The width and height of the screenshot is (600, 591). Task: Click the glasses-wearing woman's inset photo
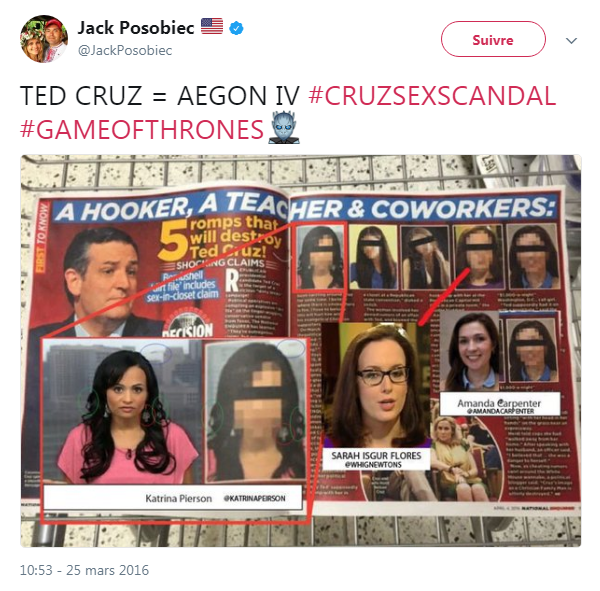[377, 385]
